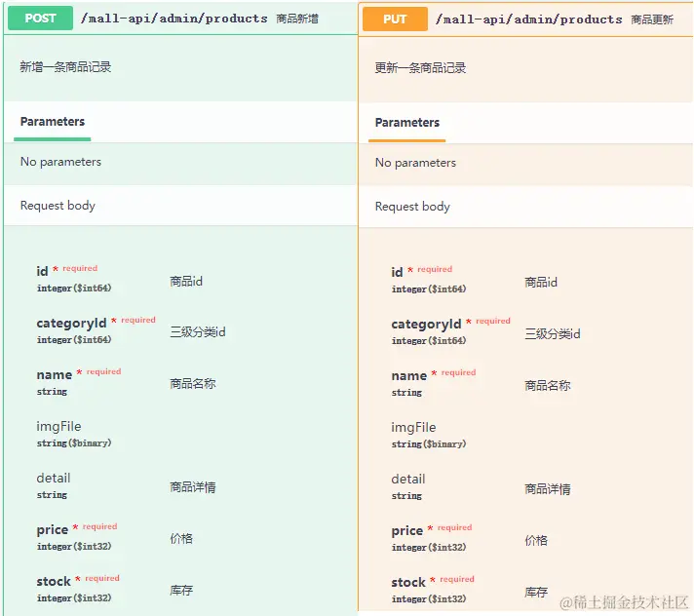The width and height of the screenshot is (694, 616).
Task: Click integer($int32) under stock in PUT panel
Action: point(429,598)
